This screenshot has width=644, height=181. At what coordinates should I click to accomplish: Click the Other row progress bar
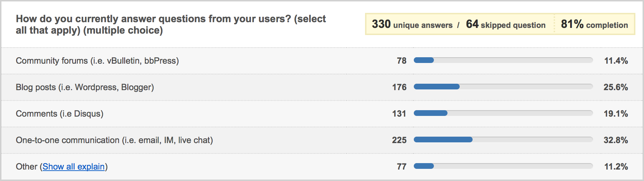tap(503, 166)
